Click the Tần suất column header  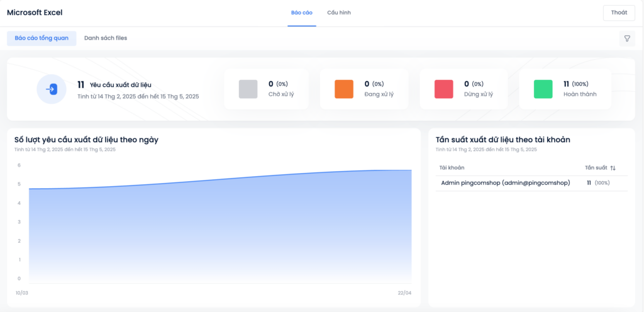[596, 168]
